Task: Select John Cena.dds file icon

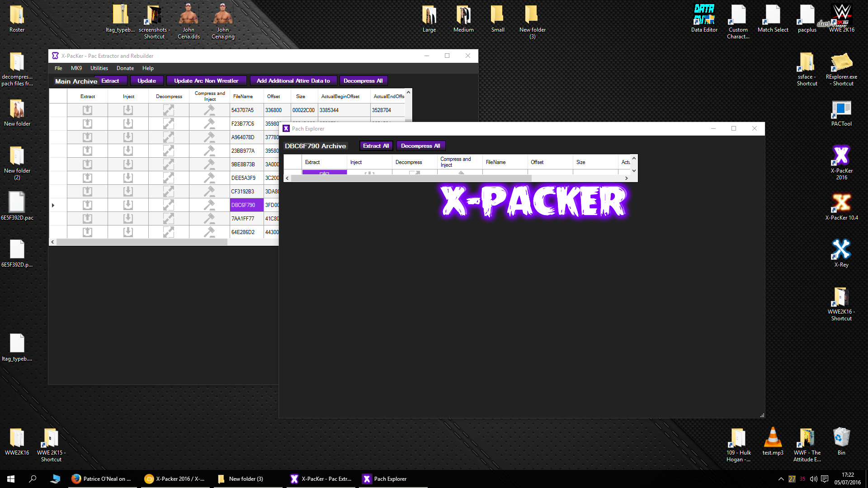Action: (x=189, y=21)
